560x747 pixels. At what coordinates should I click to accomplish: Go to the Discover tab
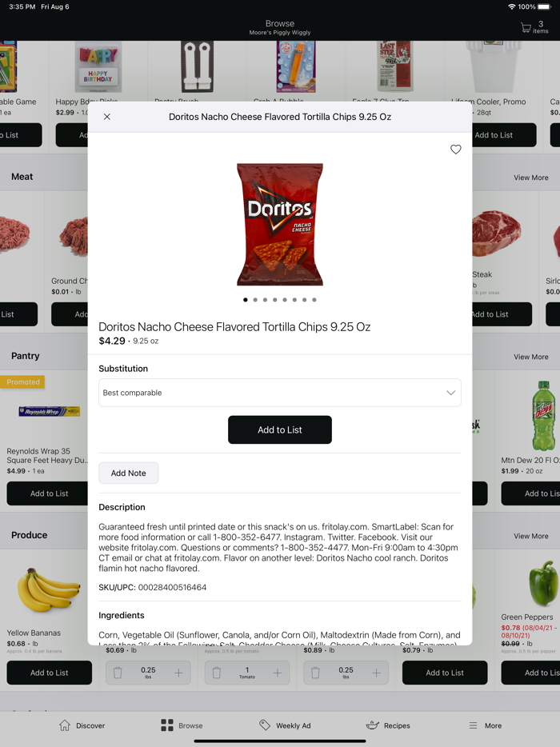(82, 725)
